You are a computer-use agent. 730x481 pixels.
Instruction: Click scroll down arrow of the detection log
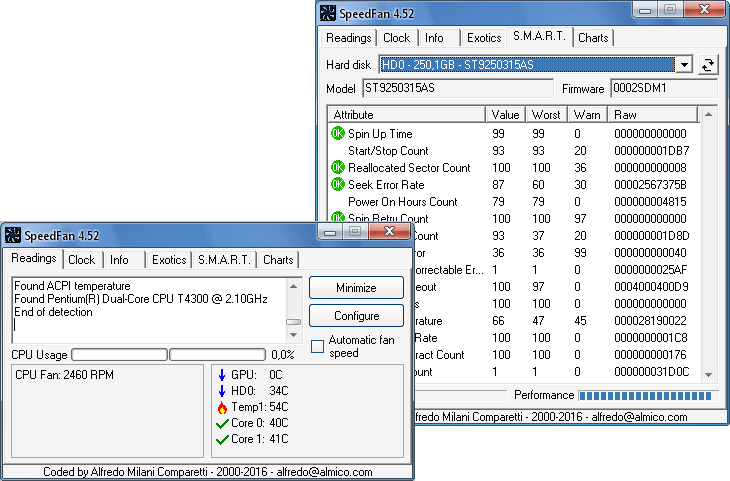pyautogui.click(x=293, y=335)
